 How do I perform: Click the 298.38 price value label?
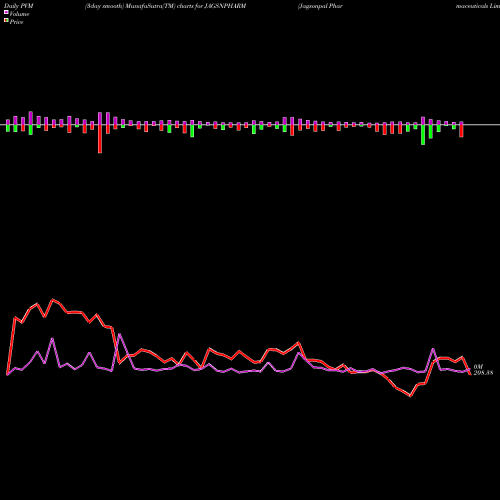(x=483, y=373)
